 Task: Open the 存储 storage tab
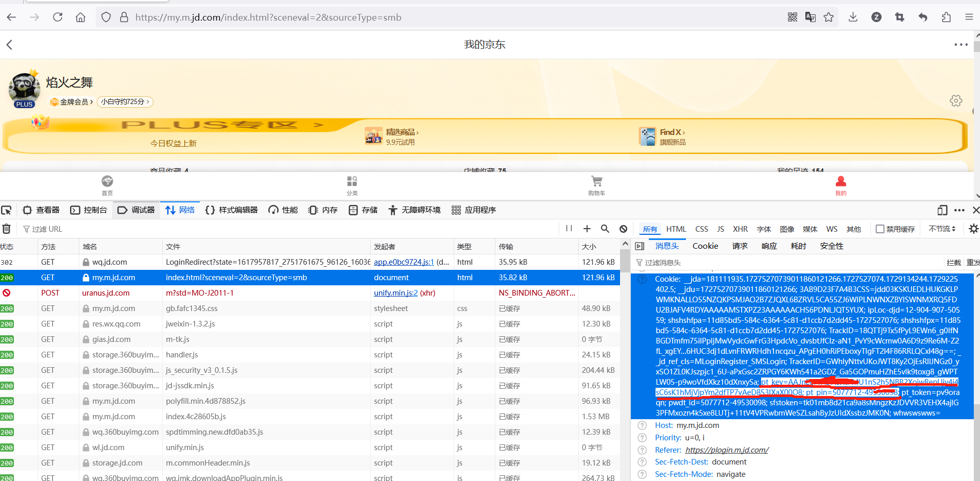(x=363, y=210)
